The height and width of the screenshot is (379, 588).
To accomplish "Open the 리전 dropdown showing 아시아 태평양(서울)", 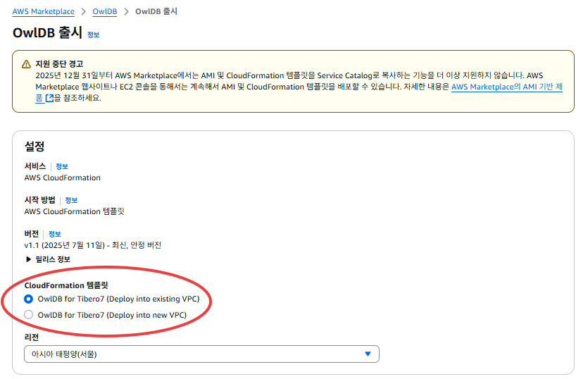I will [x=201, y=354].
